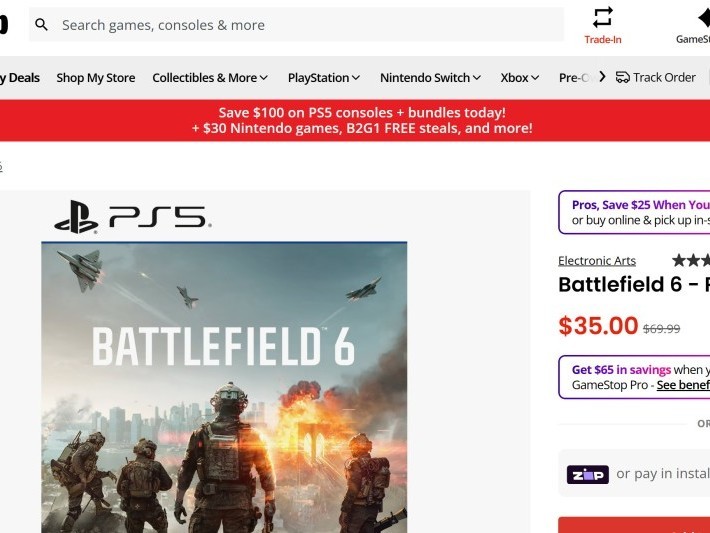Expand the Collectibles & More menu

[210, 78]
